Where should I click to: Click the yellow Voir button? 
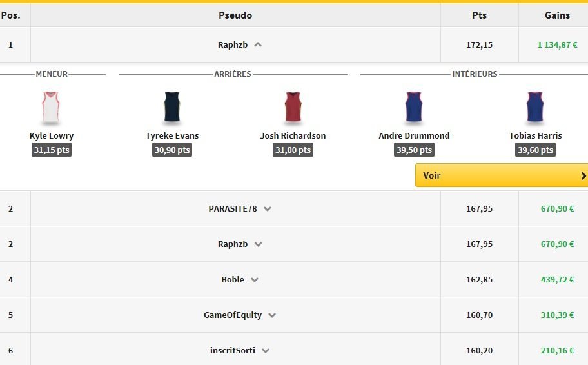coord(502,175)
